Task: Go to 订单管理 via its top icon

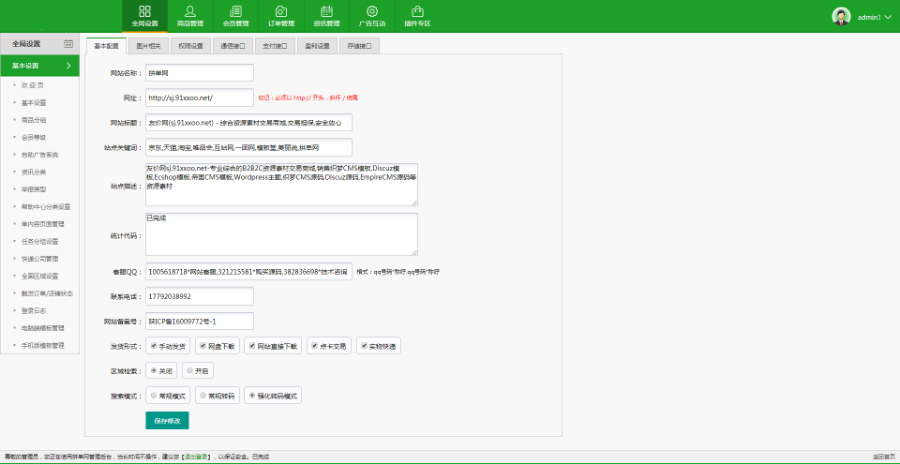Action: coord(281,11)
